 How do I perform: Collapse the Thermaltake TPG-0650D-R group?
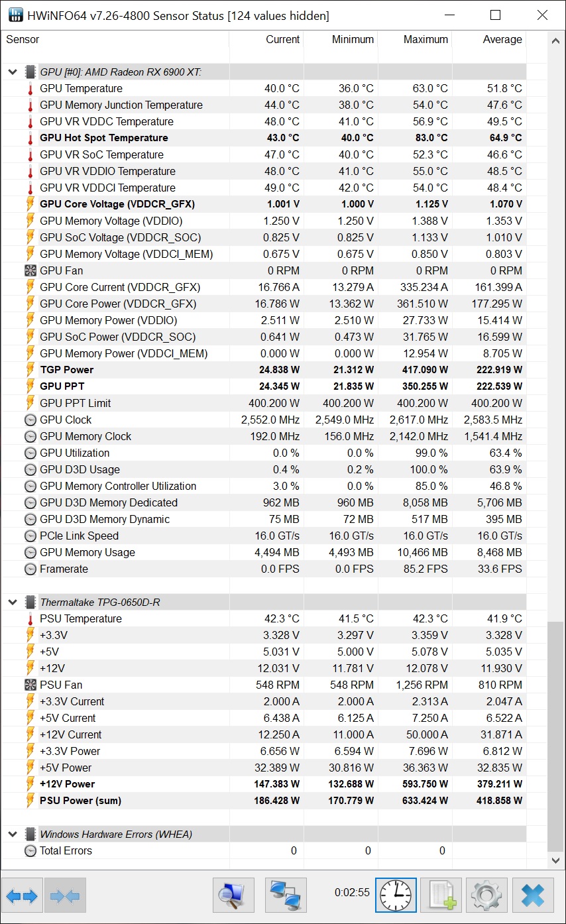click(12, 602)
